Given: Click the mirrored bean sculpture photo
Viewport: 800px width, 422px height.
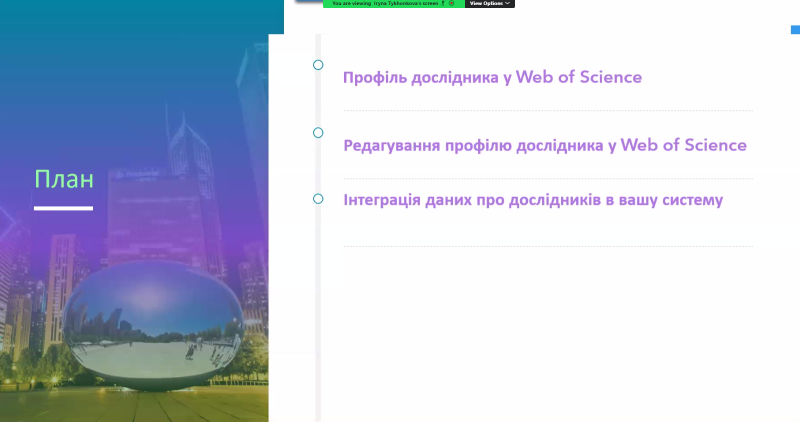Looking at the screenshot, I should click(153, 326).
